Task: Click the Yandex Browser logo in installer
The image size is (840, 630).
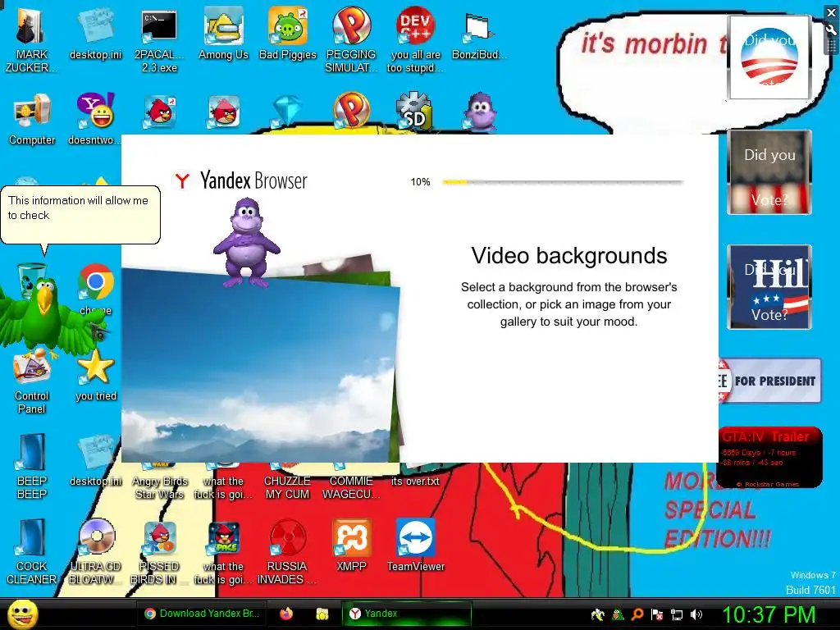Action: click(240, 180)
